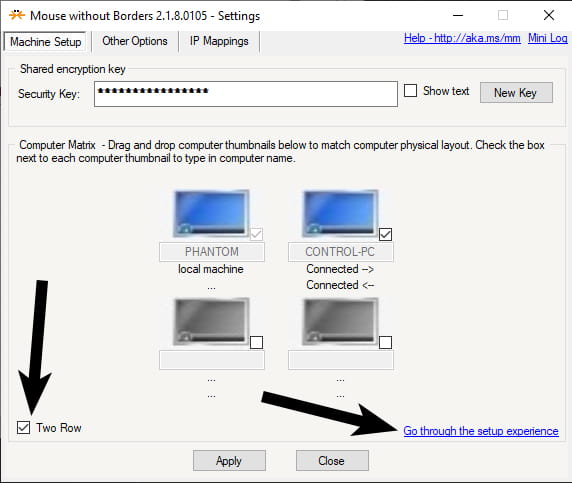Click the Mouse without Borders title icon

point(17,15)
